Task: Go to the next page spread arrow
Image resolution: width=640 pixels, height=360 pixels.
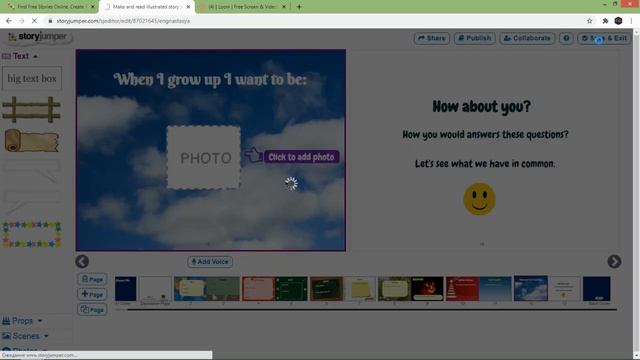Action: pyautogui.click(x=614, y=262)
